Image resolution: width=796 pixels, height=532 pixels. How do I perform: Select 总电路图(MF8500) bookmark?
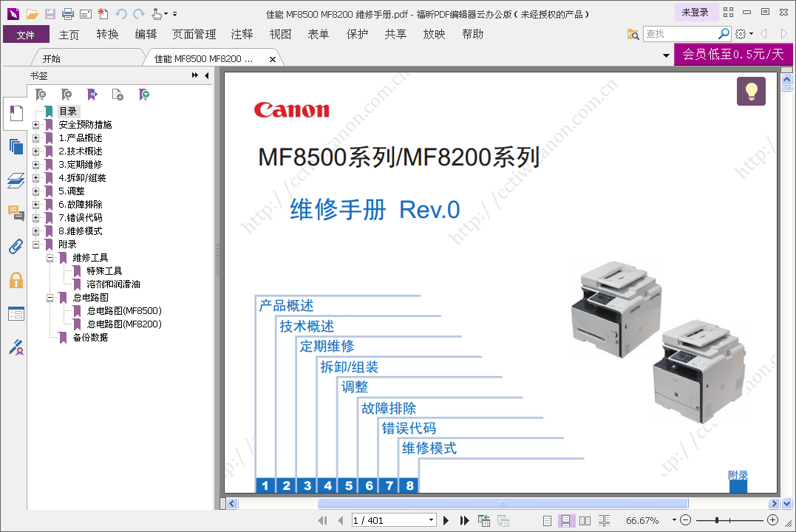click(x=124, y=310)
